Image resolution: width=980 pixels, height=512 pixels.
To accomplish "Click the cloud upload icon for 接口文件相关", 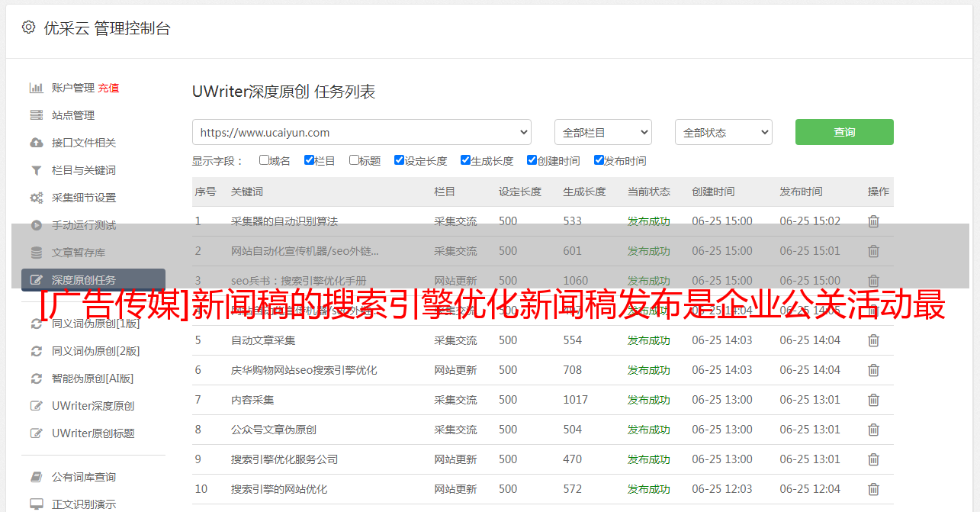I will (x=36, y=143).
